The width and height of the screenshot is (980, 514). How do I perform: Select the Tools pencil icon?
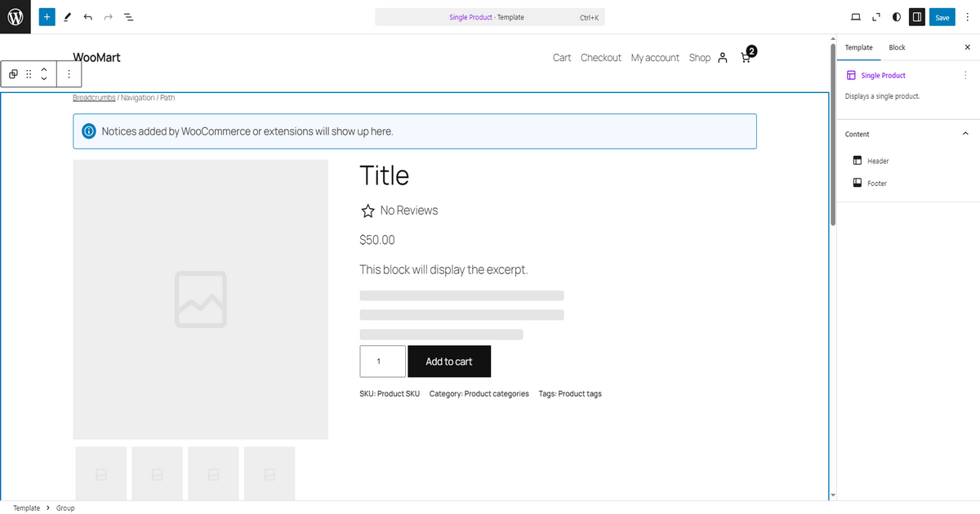67,16
